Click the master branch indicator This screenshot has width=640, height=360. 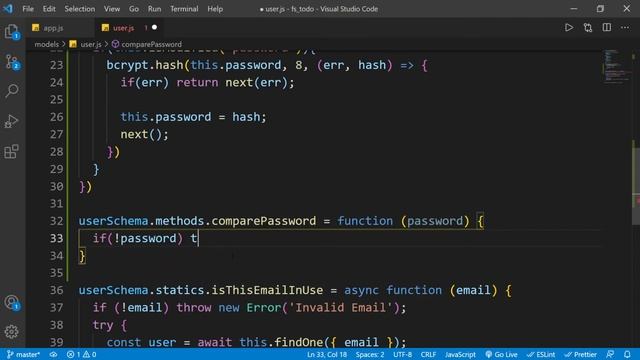(x=23, y=354)
